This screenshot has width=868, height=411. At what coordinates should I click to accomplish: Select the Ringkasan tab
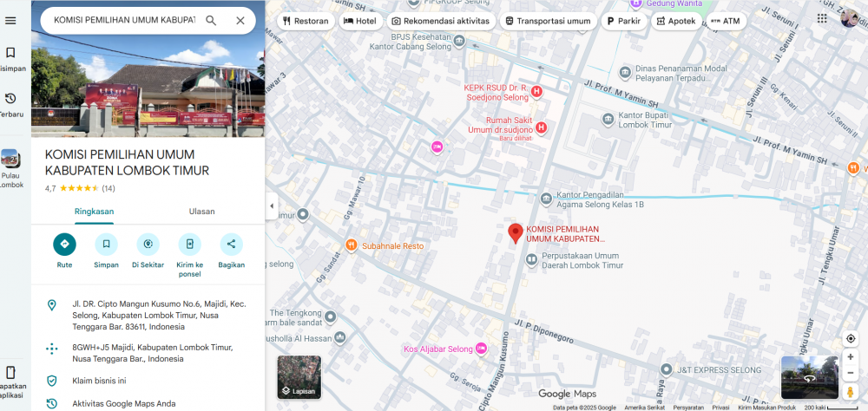point(94,212)
